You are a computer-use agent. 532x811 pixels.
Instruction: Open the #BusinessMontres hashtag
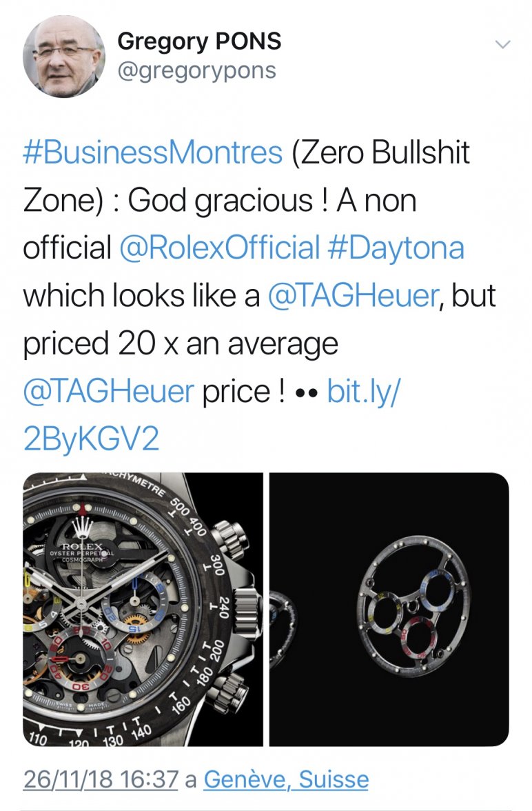click(153, 152)
